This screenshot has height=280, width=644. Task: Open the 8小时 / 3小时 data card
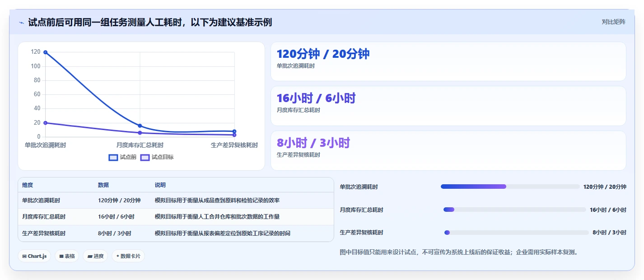448,150
